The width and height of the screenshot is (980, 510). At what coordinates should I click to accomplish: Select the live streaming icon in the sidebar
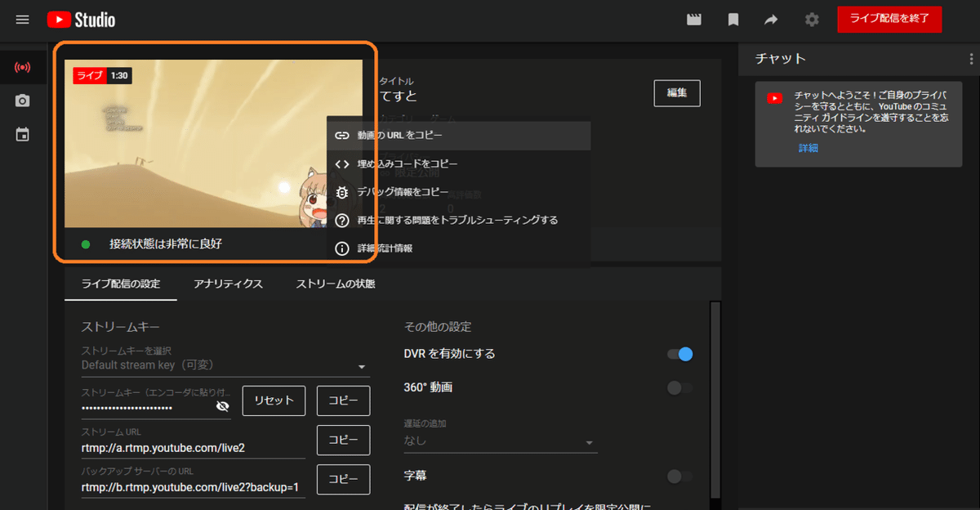click(x=23, y=68)
